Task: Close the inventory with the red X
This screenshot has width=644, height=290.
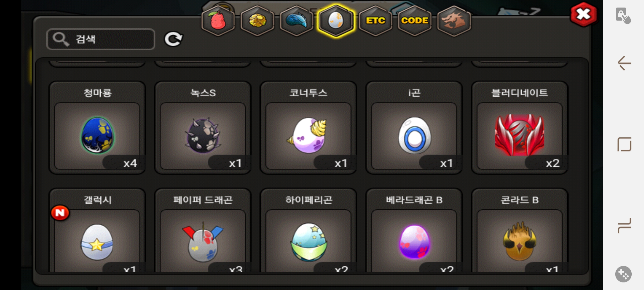Action: [x=584, y=15]
